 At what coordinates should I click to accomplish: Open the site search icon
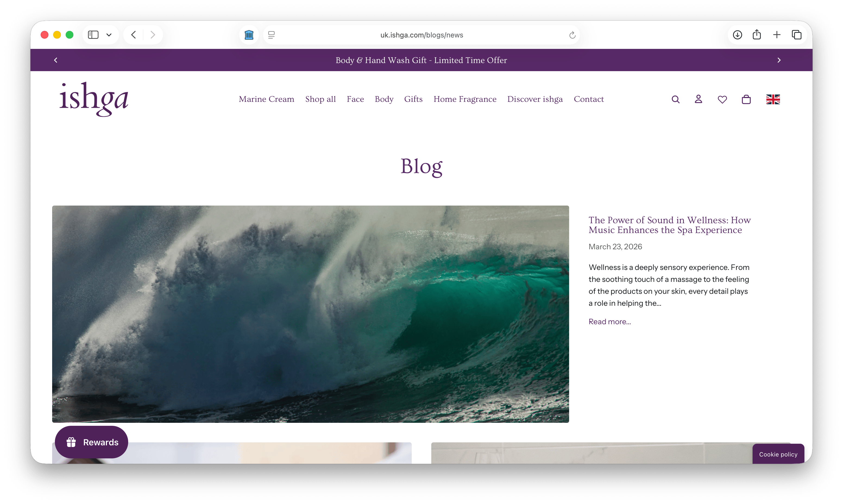coord(675,99)
